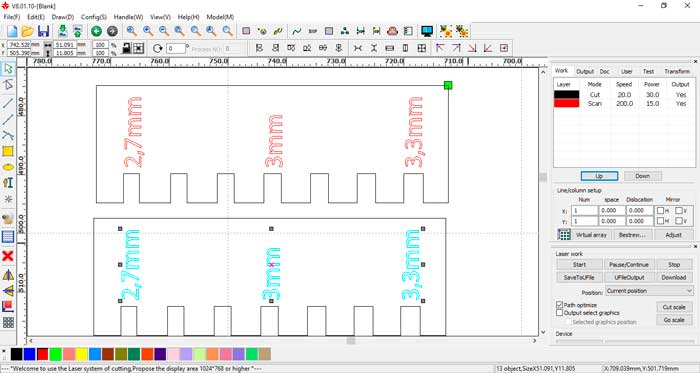The height and width of the screenshot is (373, 700).
Task: Click the Cut scale button
Action: pyautogui.click(x=674, y=307)
